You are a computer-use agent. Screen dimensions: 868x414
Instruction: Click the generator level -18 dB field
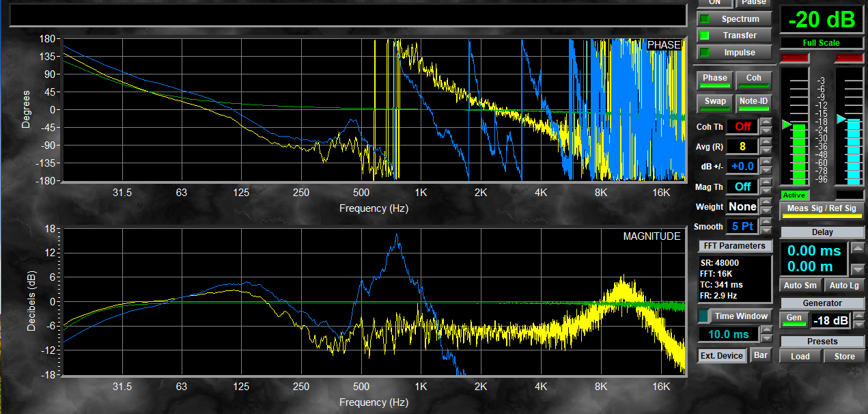pos(830,320)
